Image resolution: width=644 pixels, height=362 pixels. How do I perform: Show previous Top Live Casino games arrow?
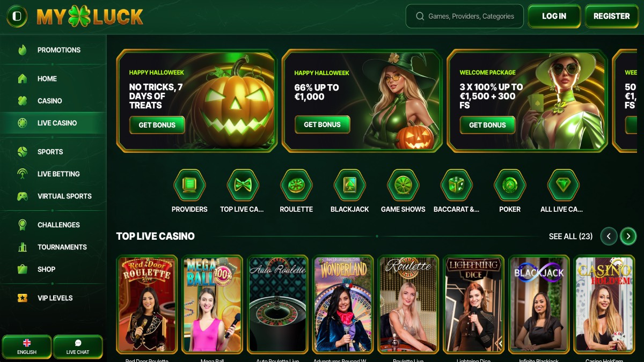point(609,236)
